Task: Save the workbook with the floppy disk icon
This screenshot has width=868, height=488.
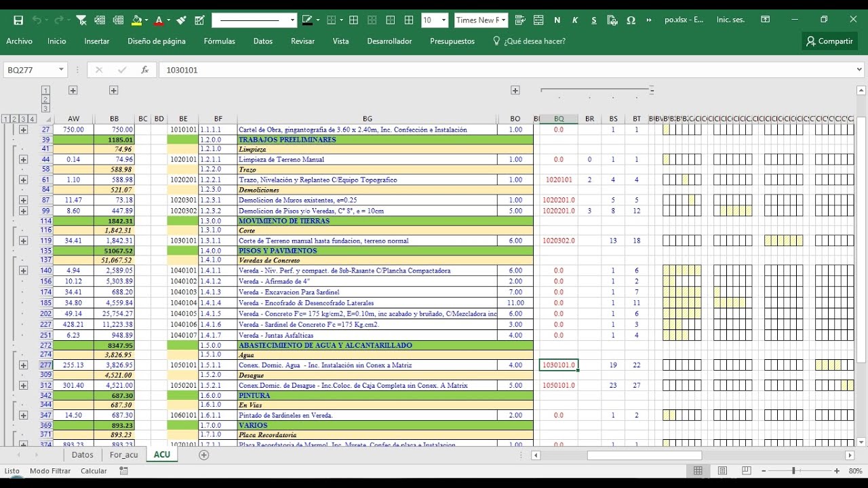Action: tap(18, 20)
